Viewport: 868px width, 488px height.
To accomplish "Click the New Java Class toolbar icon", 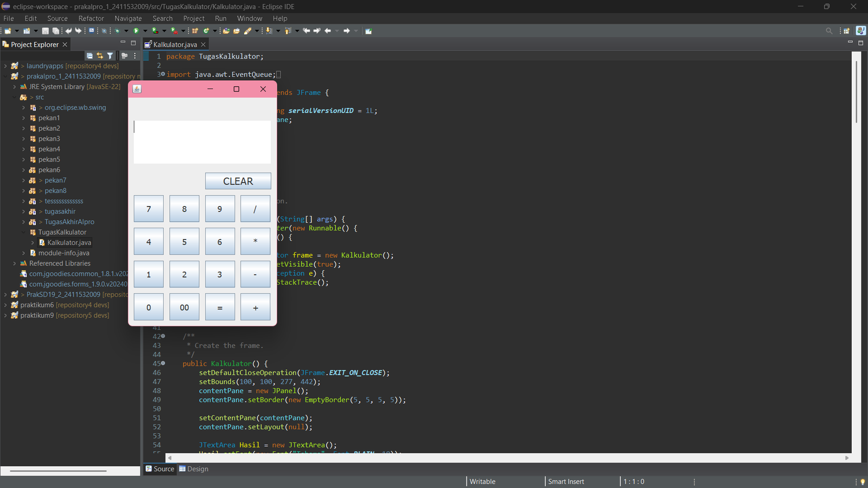I will pos(206,31).
